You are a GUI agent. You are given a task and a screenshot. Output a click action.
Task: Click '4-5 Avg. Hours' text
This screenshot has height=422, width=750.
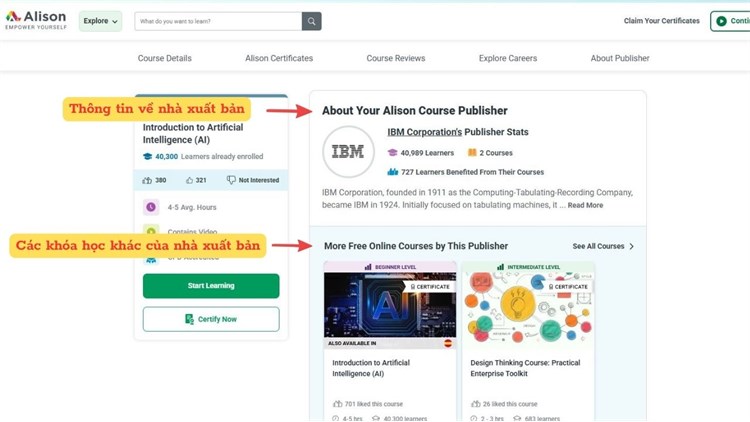[192, 207]
